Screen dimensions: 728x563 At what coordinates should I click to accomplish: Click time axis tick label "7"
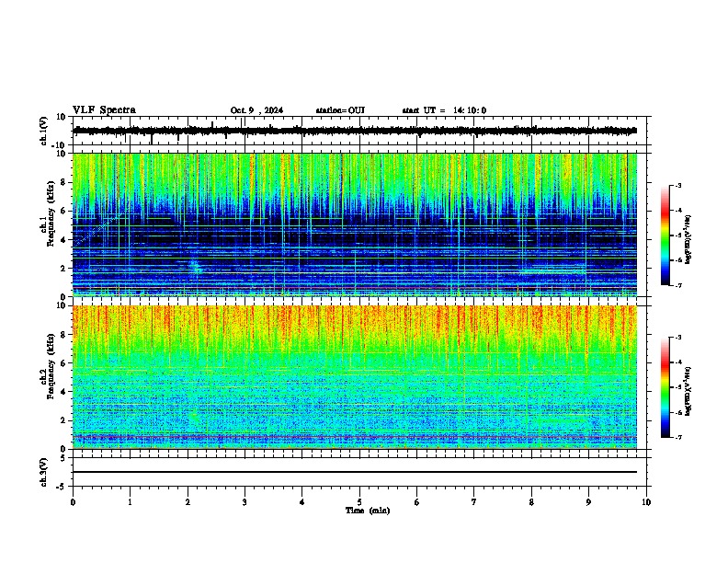pyautogui.click(x=474, y=502)
